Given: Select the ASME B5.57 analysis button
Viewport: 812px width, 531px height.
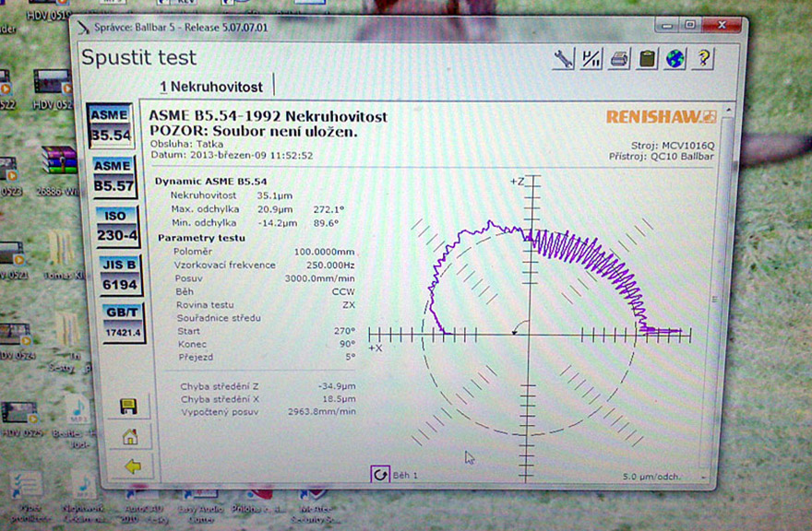Looking at the screenshot, I should click(x=113, y=176).
